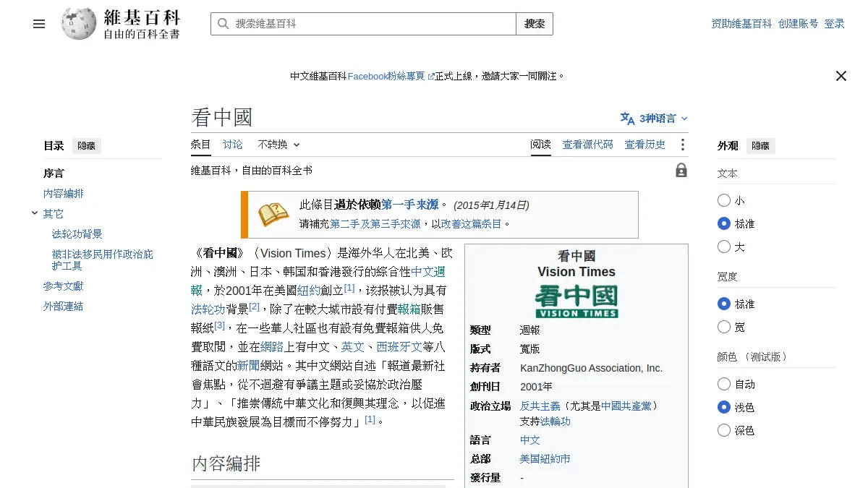Open the 中文 language infobox link
868x488 pixels.
[x=530, y=440]
